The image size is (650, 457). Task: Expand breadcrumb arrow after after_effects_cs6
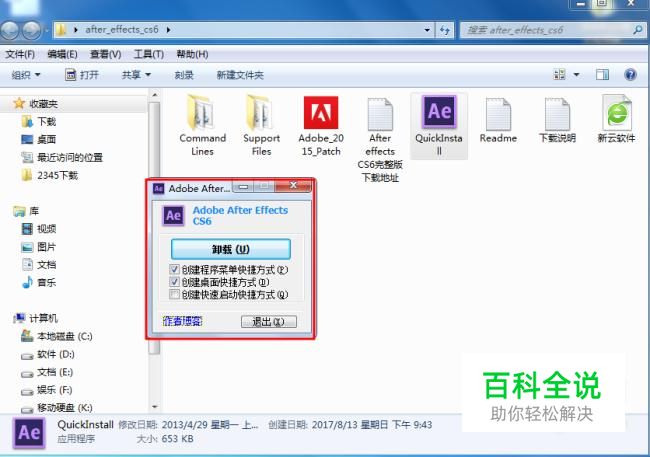click(x=168, y=30)
